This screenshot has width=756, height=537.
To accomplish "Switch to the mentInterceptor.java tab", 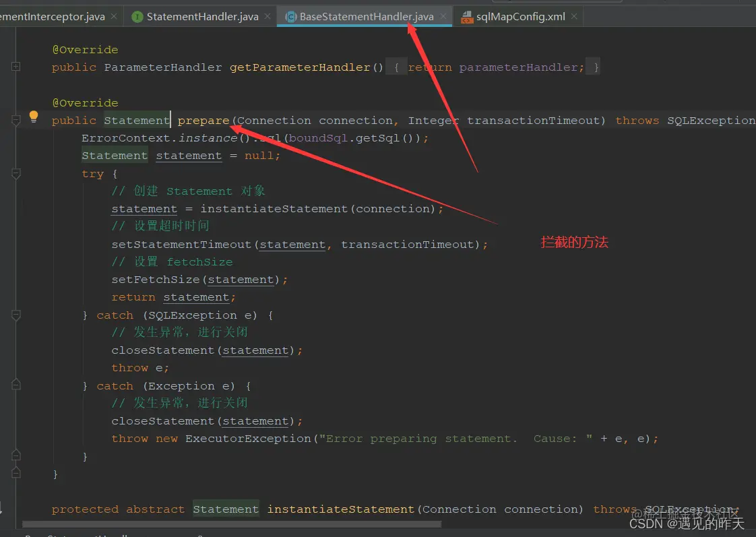I will point(52,16).
